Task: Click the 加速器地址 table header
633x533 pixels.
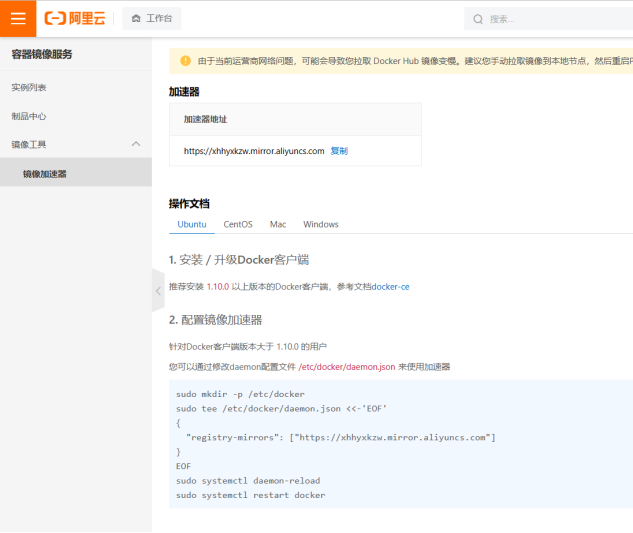Action: (x=205, y=119)
